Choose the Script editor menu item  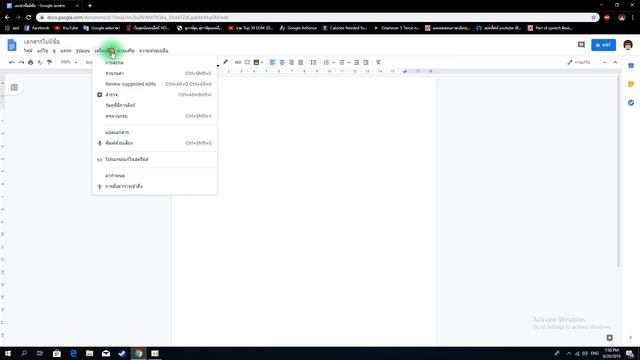(x=154, y=159)
